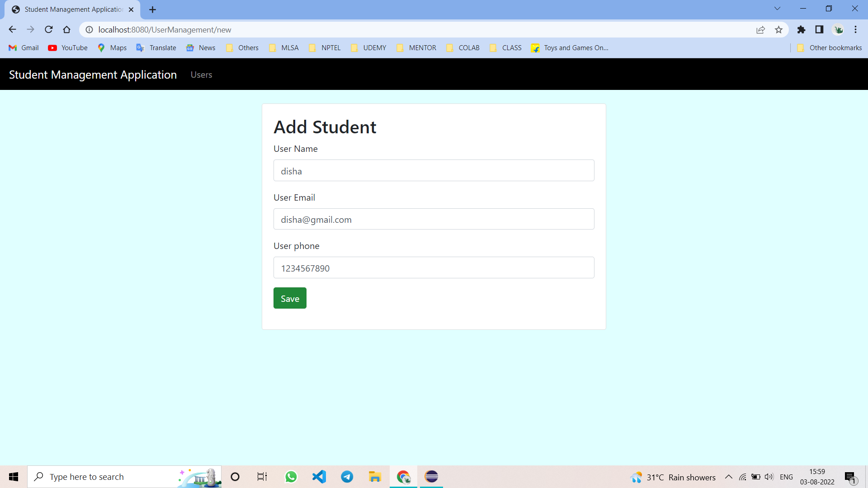This screenshot has width=868, height=488.
Task: Open the Gmail bookmark
Action: 23,47
